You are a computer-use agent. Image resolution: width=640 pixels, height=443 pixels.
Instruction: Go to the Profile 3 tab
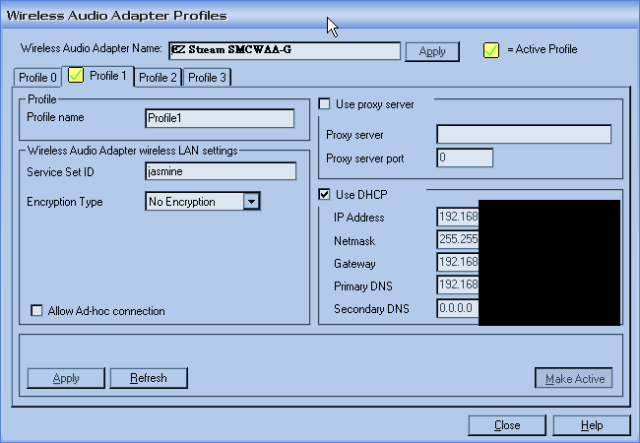point(207,77)
